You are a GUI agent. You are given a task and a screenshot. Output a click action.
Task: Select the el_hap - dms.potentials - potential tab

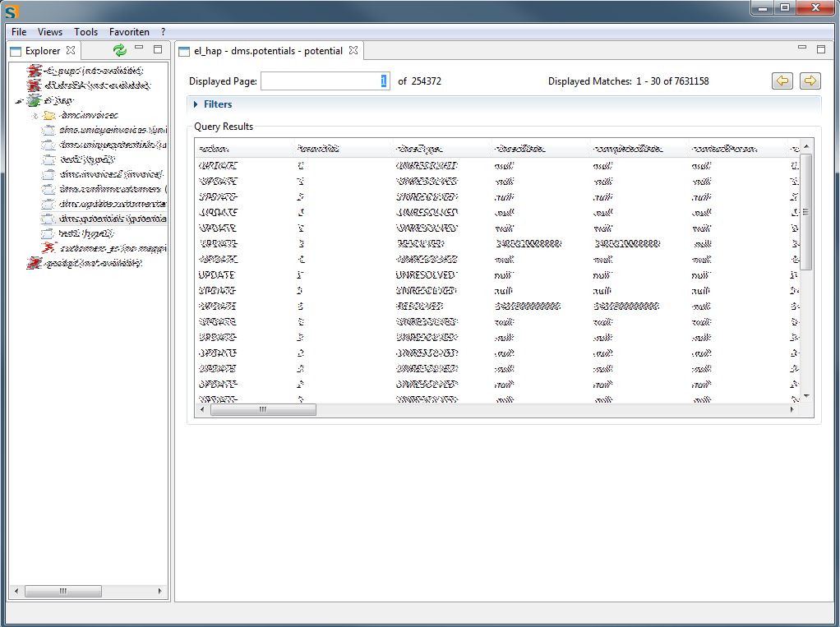point(268,51)
